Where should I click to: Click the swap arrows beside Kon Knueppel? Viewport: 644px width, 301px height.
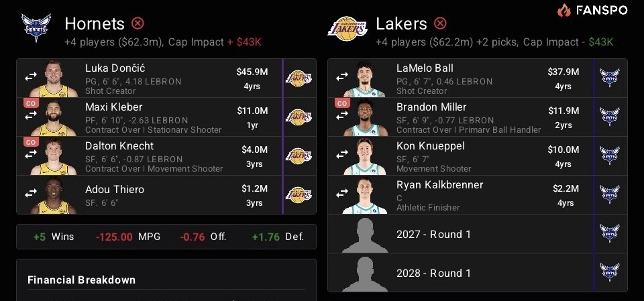[x=342, y=155]
